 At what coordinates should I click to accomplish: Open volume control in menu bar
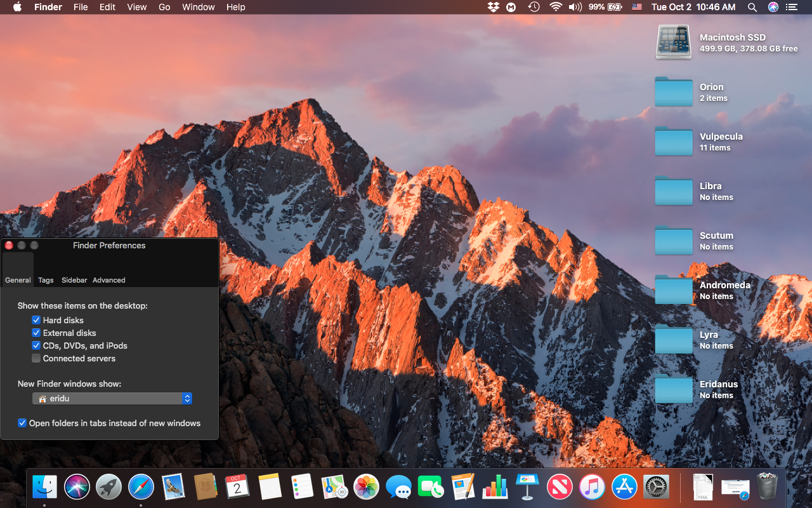coord(575,7)
